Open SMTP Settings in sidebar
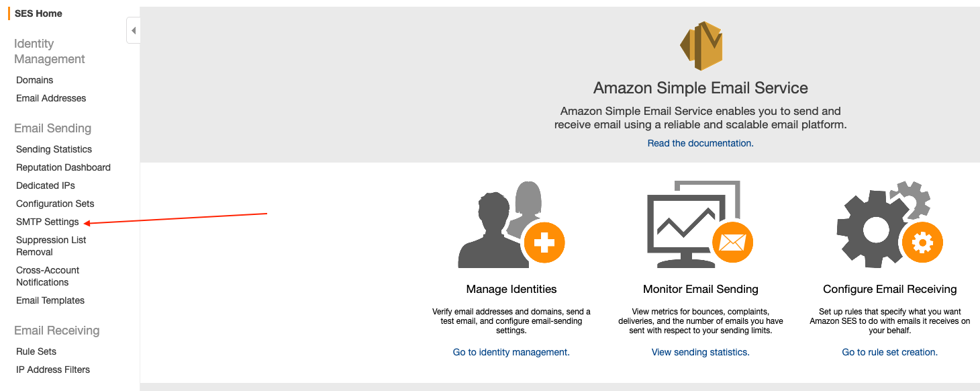The image size is (980, 391). point(48,222)
